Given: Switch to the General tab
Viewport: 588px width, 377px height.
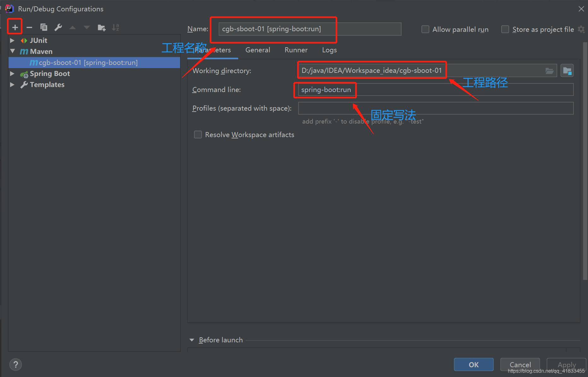Looking at the screenshot, I should pyautogui.click(x=258, y=50).
